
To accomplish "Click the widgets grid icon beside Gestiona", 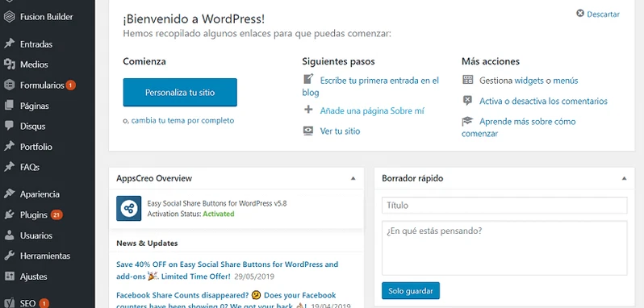I will (x=467, y=80).
